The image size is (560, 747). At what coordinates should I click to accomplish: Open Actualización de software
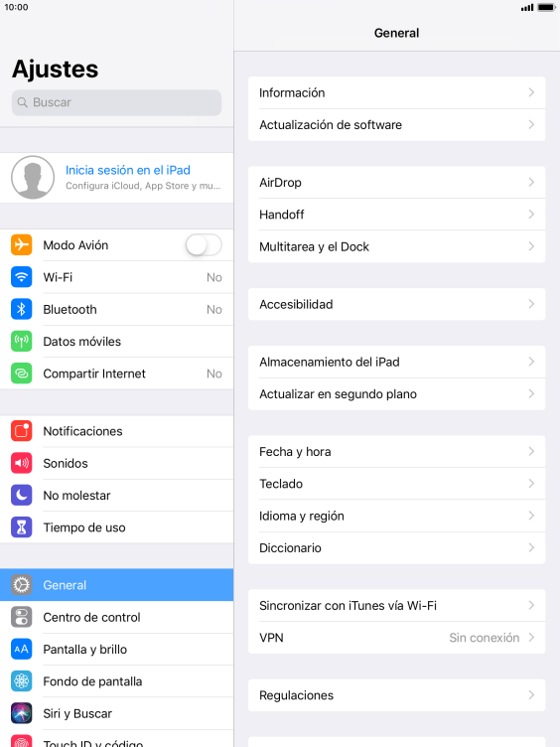397,125
